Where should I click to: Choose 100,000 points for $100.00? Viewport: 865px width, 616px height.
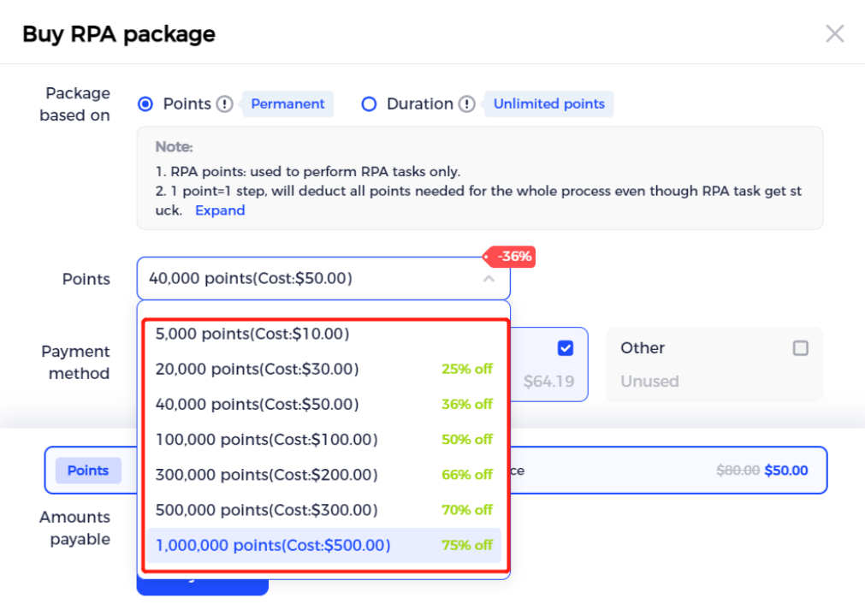323,440
